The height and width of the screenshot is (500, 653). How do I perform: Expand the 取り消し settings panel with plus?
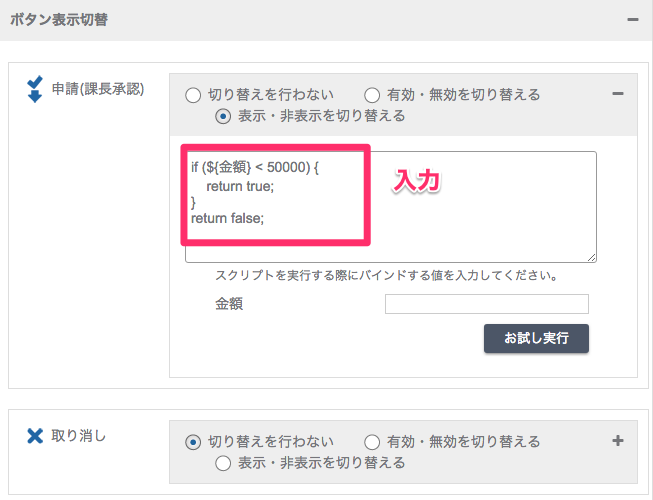[618, 440]
